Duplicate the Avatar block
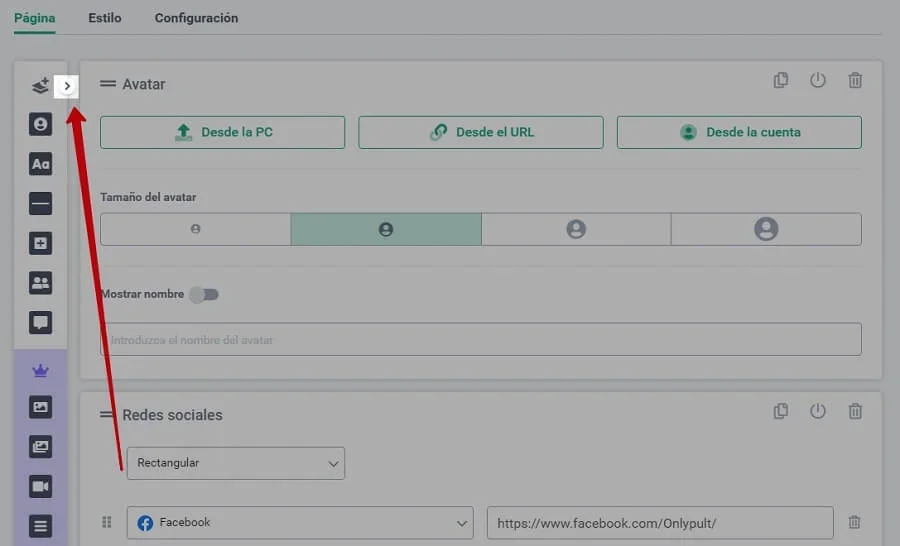Image resolution: width=900 pixels, height=546 pixels. (x=781, y=81)
